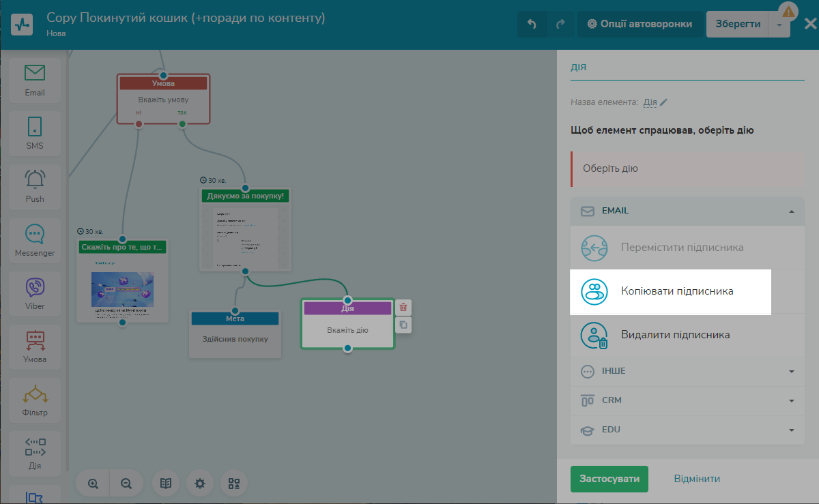Click the Дякуємо за покупку! email node
This screenshot has height=504, width=819.
click(245, 229)
